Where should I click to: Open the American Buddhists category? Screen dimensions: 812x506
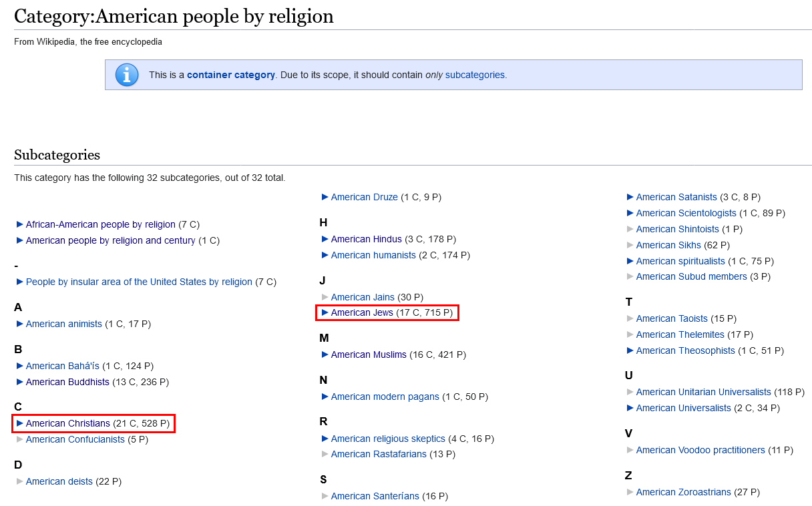pyautogui.click(x=67, y=382)
